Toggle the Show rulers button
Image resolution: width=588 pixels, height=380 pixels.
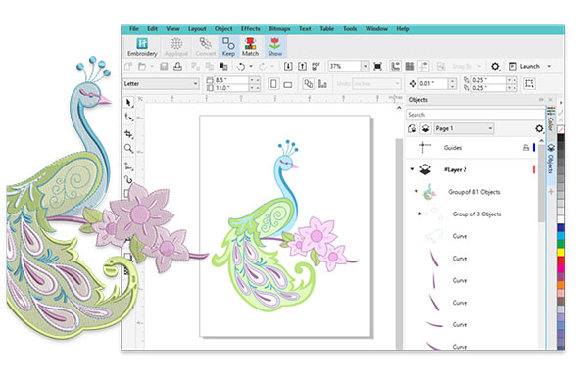click(x=395, y=67)
